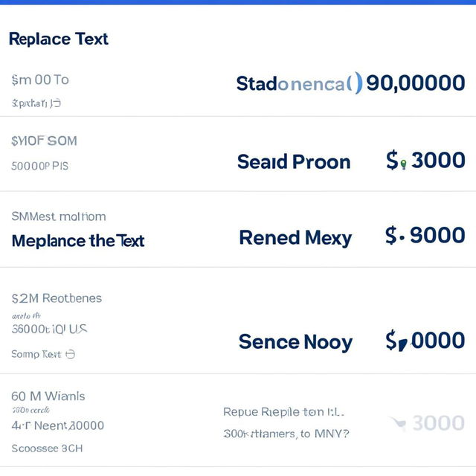This screenshot has height=476, width=476.
Task: Click the icon next to Somp Text
Action: coord(70,354)
